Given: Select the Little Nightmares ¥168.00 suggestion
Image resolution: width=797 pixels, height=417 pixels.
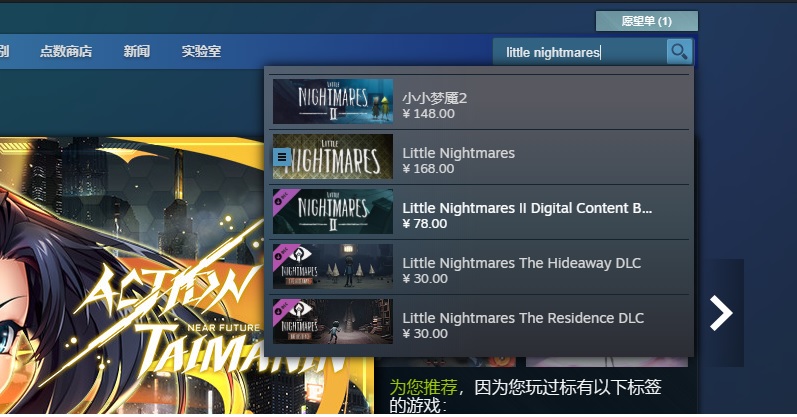Looking at the screenshot, I should point(480,157).
